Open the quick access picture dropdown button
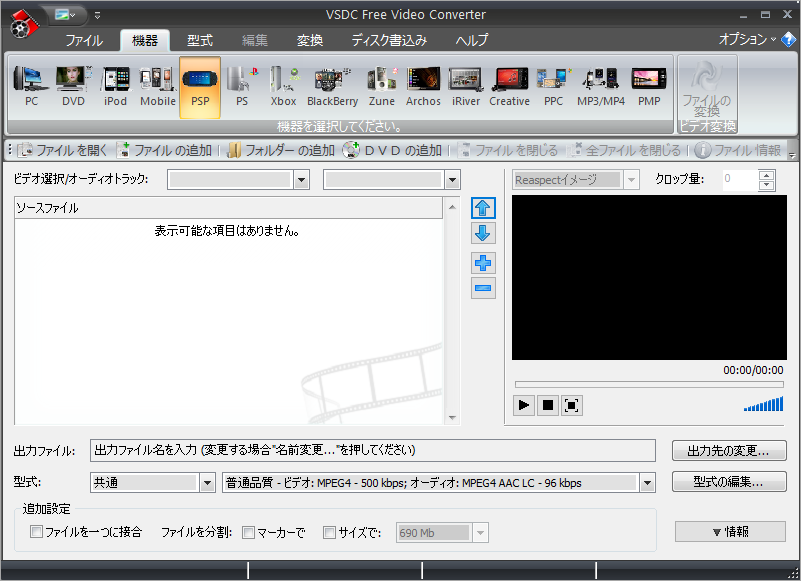This screenshot has height=581, width=801. click(65, 15)
